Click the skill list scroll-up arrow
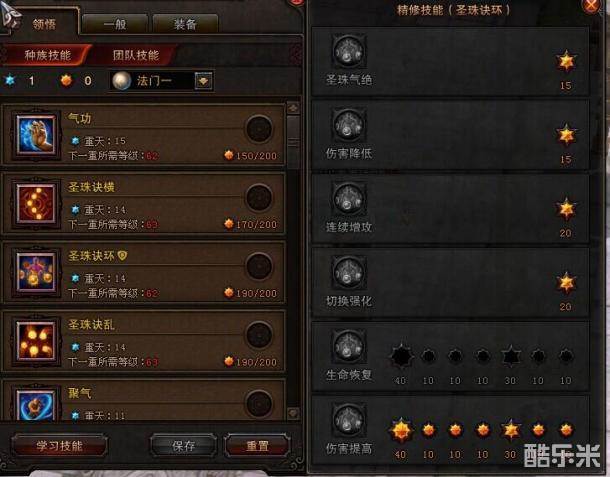Screen dimensions: 610x477 click(293, 108)
